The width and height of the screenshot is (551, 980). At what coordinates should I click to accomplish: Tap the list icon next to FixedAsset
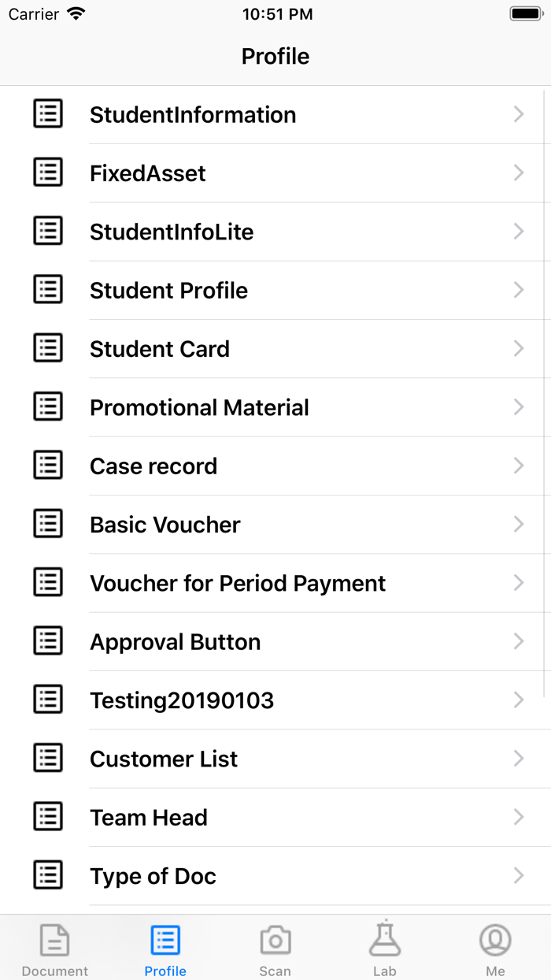(x=47, y=173)
